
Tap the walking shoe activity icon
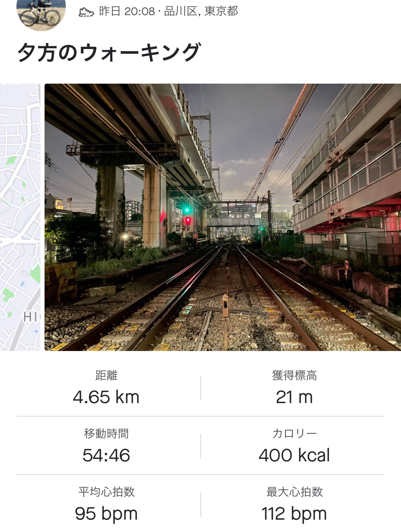[x=86, y=12]
